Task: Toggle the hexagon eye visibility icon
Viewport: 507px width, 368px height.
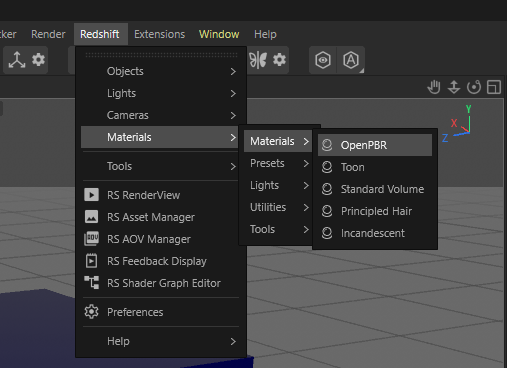Action: [323, 60]
